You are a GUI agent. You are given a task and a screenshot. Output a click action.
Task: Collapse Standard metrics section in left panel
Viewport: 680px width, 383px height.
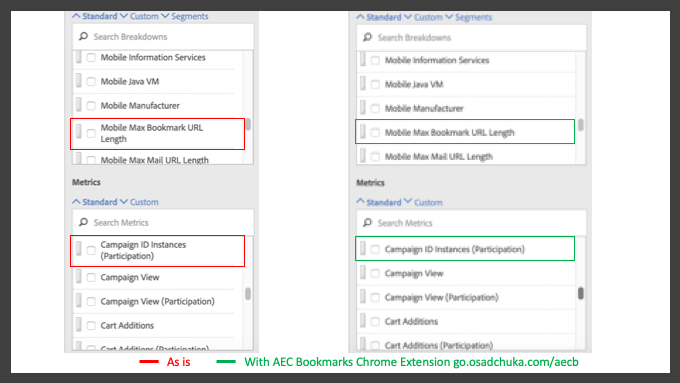coord(95,202)
